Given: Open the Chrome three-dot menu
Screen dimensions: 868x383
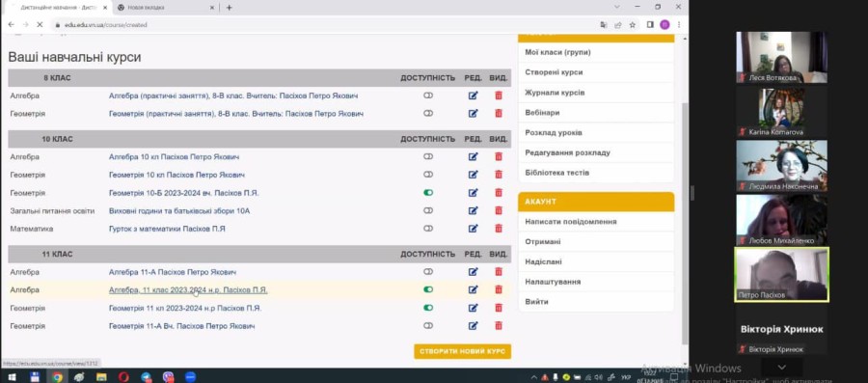Looking at the screenshot, I should 679,25.
